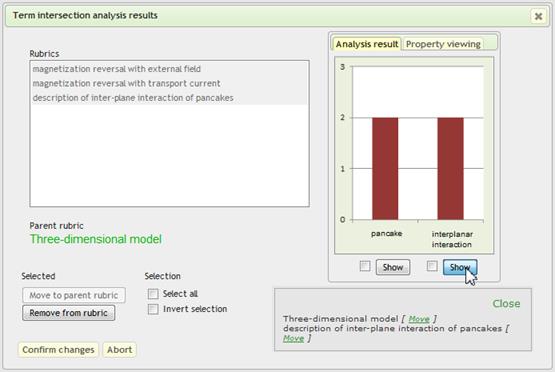Screen dimensions: 555x372
Task: Close the Term intersection analysis dialog
Action: coord(538,16)
